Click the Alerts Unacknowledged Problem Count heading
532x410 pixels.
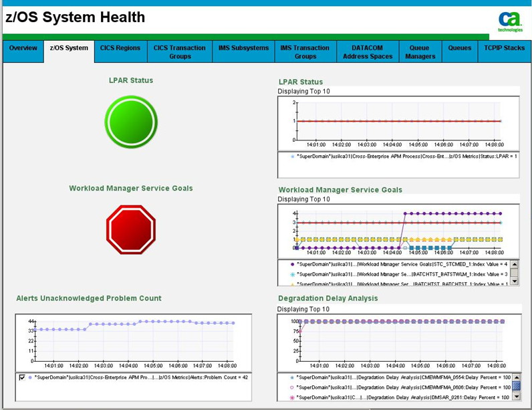[89, 298]
